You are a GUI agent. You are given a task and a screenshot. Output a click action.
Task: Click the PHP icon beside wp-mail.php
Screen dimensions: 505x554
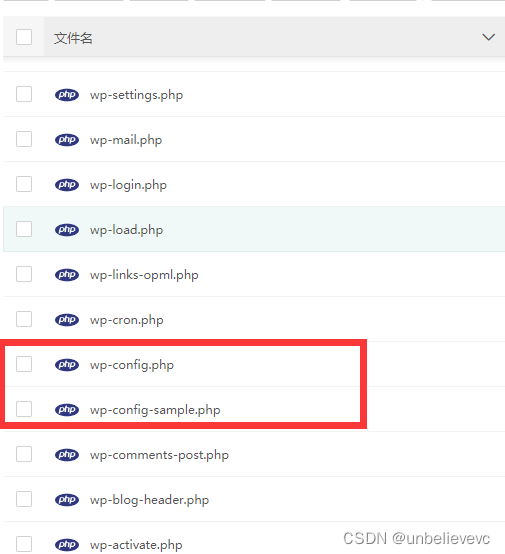point(67,140)
